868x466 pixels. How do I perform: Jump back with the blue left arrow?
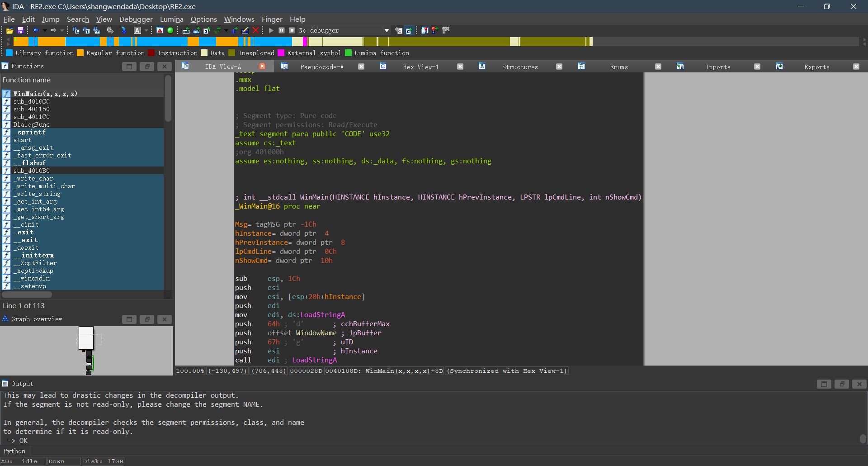click(x=36, y=30)
